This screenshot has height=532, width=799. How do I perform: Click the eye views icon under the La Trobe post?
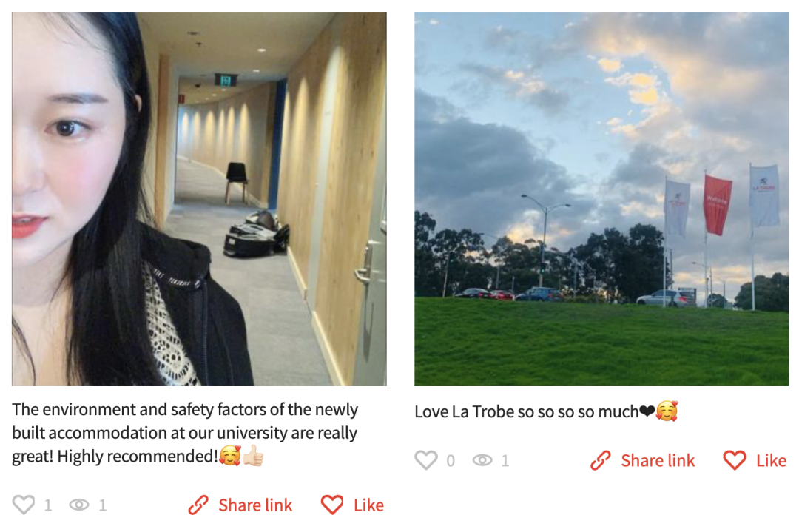point(482,461)
